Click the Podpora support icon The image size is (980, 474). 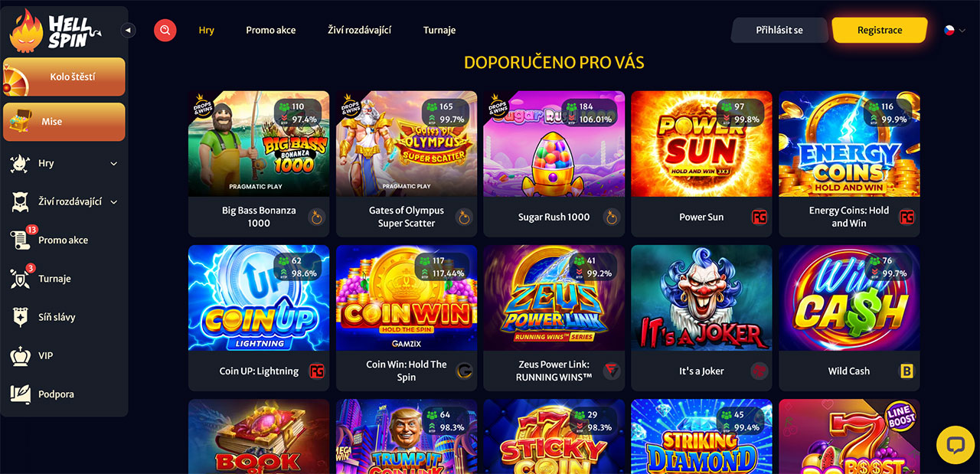(x=20, y=394)
